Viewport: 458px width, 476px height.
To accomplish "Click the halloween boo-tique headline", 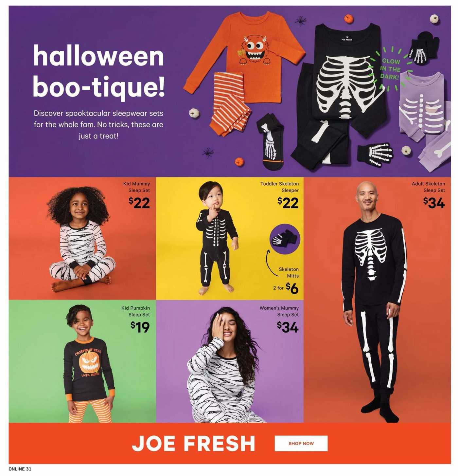I will tap(98, 72).
